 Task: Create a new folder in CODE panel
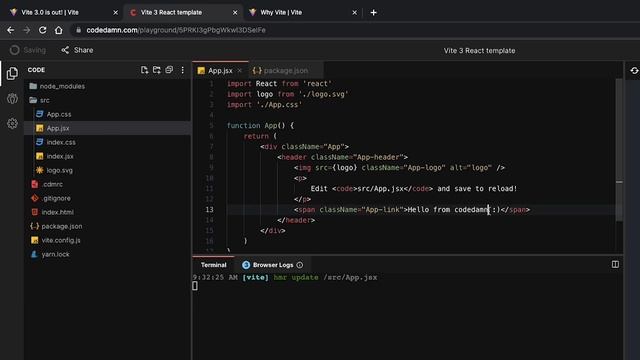157,70
